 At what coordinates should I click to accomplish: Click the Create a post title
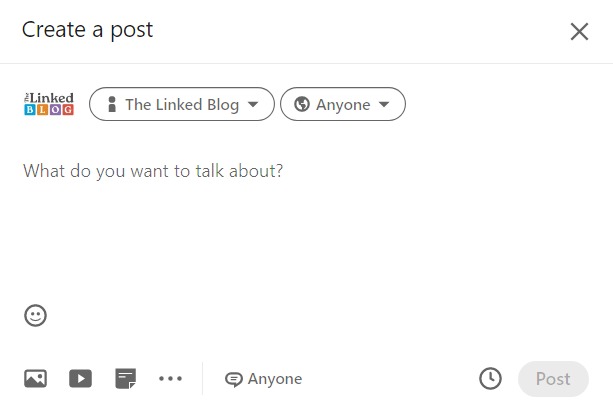click(87, 30)
